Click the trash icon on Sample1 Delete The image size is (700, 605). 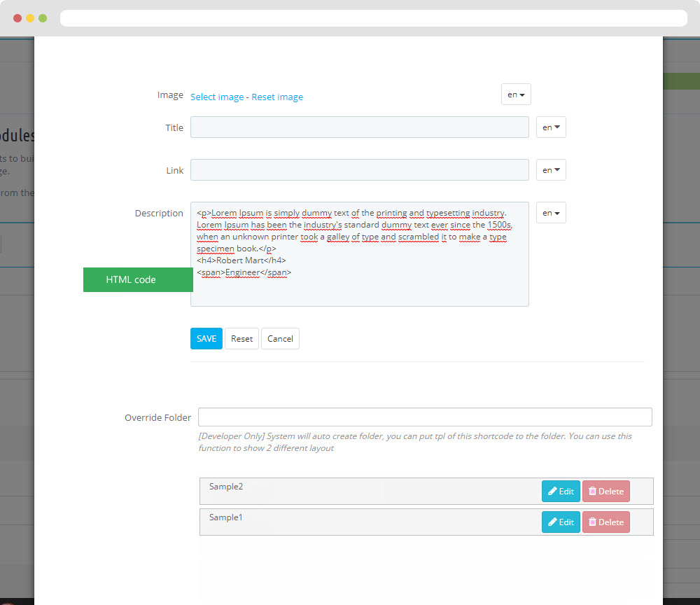[592, 522]
